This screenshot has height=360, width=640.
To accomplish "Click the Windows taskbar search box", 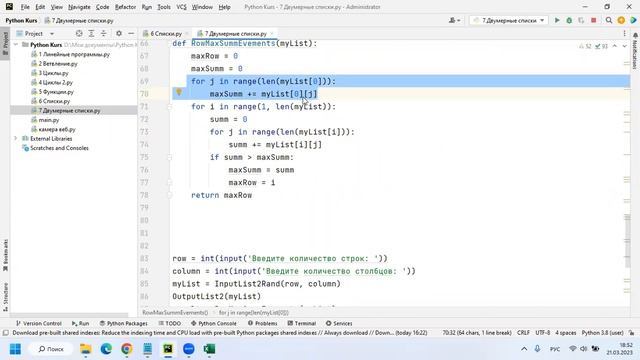I will point(51,349).
